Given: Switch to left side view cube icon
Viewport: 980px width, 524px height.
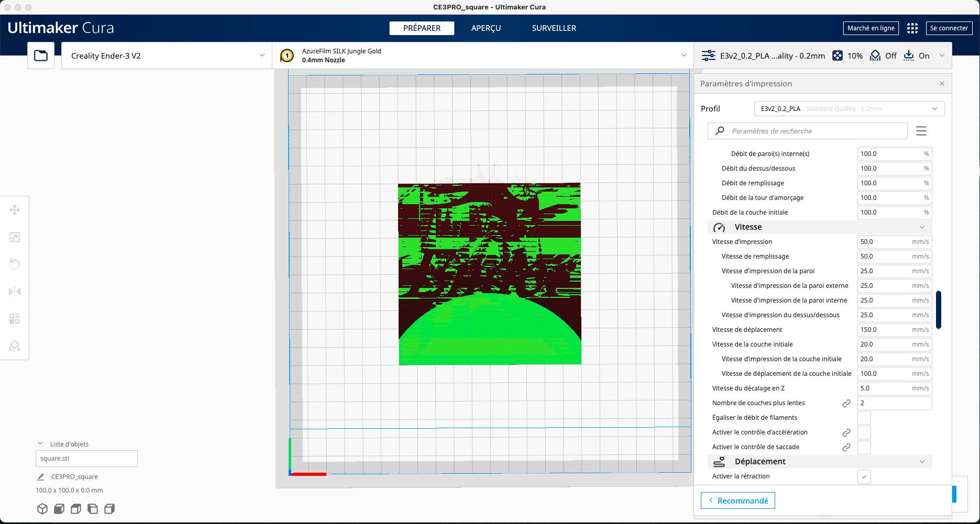Looking at the screenshot, I should pyautogui.click(x=93, y=509).
